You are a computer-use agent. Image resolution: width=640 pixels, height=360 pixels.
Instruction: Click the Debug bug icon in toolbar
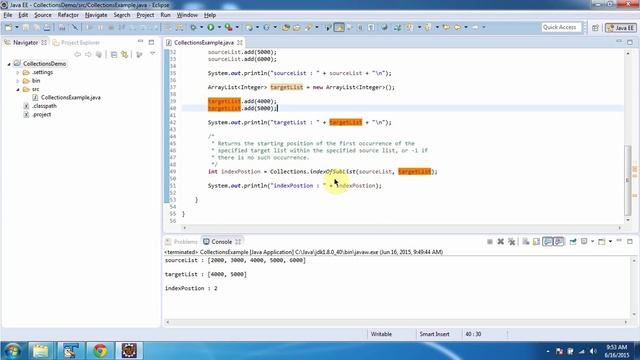click(x=193, y=27)
